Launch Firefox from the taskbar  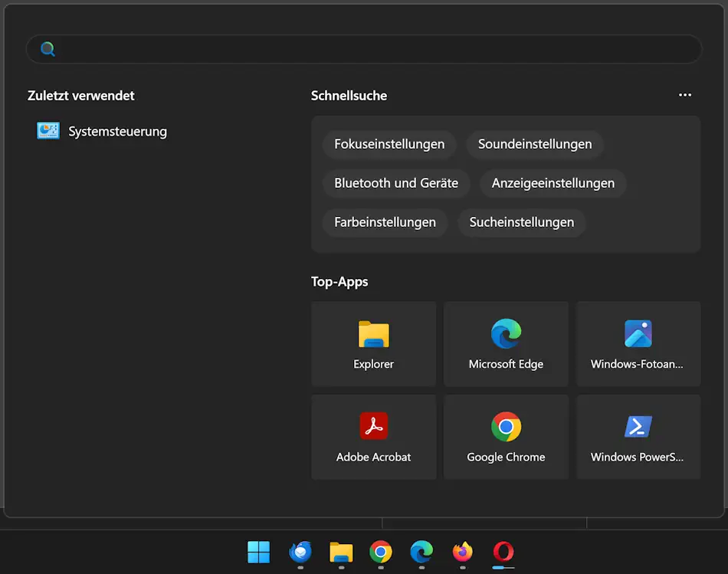463,553
